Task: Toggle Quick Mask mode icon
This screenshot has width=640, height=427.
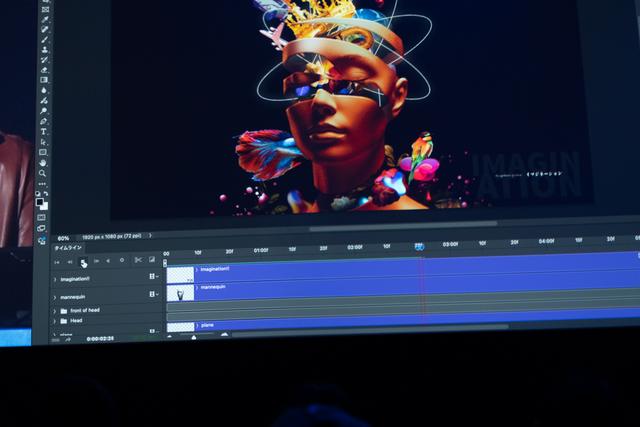Action: click(41, 216)
